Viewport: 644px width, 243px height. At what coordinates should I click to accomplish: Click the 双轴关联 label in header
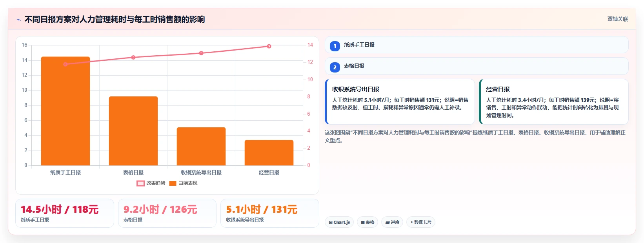coord(618,19)
